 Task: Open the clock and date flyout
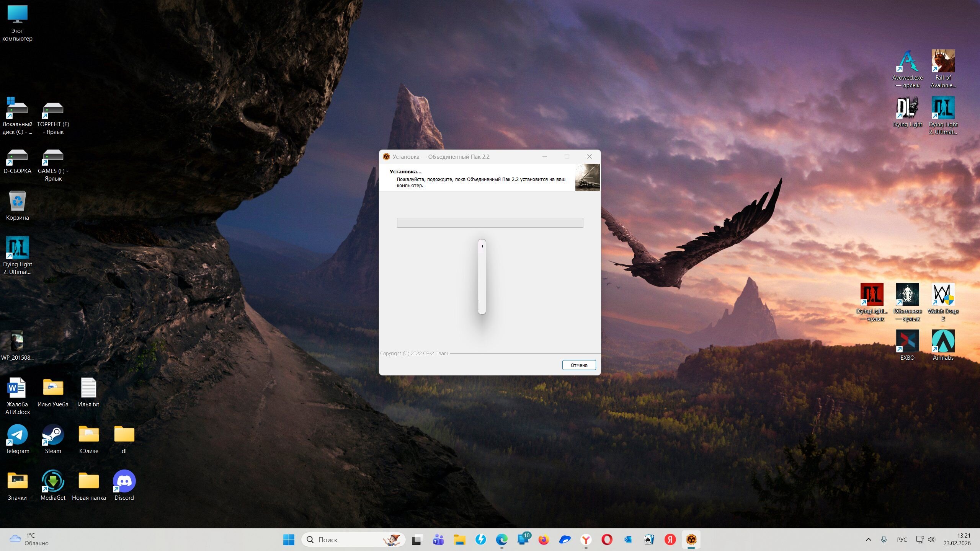pos(957,540)
